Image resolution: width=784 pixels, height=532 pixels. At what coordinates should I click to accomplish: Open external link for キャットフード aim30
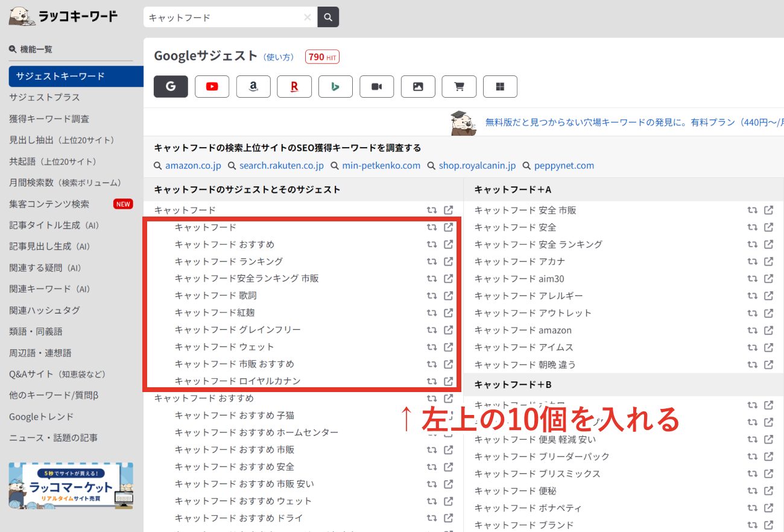click(x=769, y=279)
